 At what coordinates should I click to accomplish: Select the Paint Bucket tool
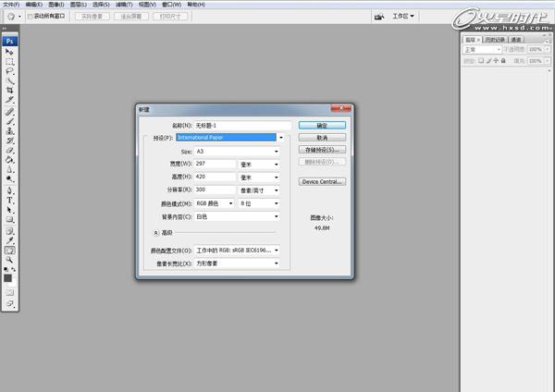click(9, 160)
